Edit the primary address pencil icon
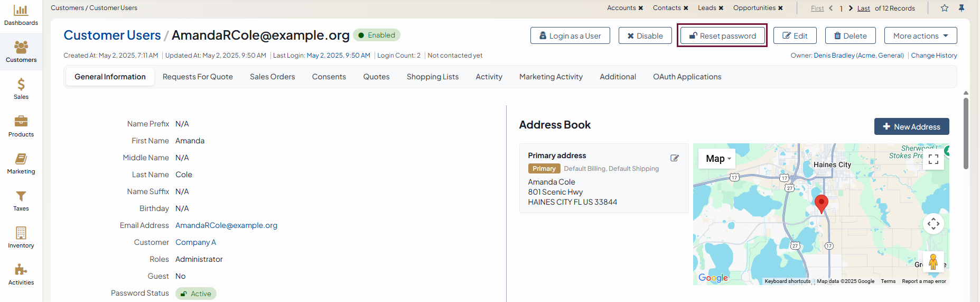This screenshot has width=980, height=302. (675, 158)
